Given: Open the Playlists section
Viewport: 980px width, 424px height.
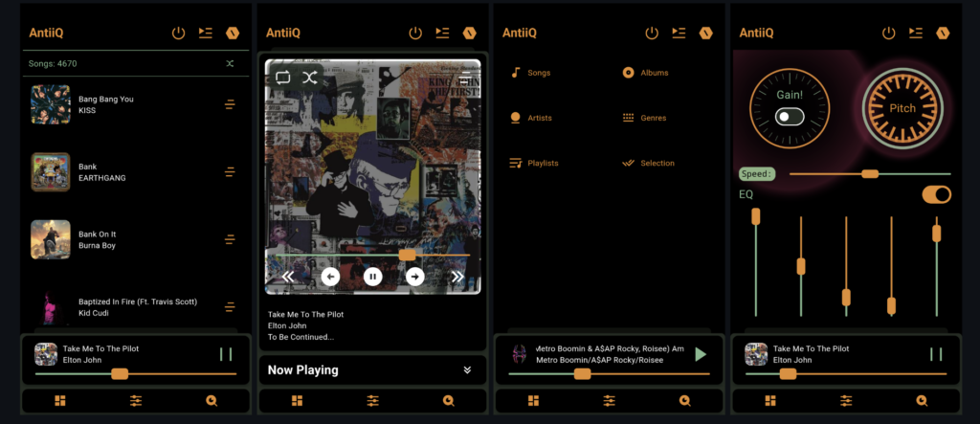Looking at the screenshot, I should click(535, 163).
